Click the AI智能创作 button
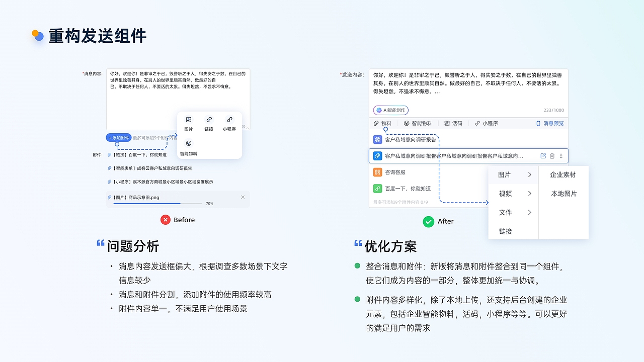This screenshot has height=362, width=644. (391, 110)
